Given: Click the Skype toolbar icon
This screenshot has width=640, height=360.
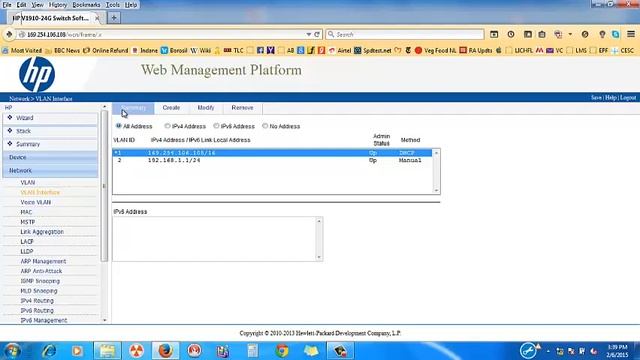Looking at the screenshot, I should click(616, 34).
